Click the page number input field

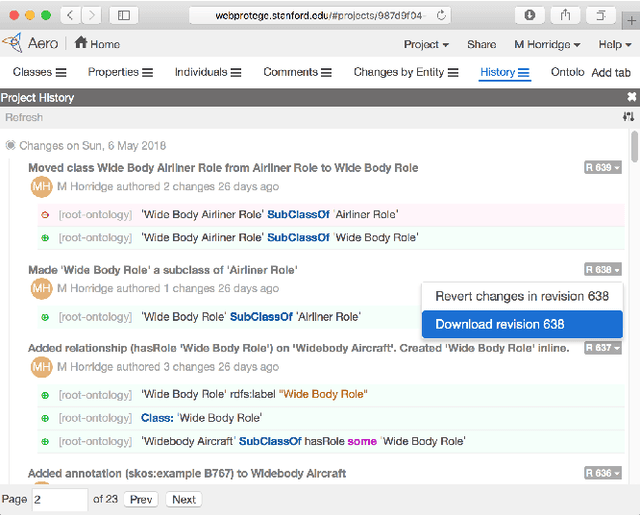click(x=59, y=499)
